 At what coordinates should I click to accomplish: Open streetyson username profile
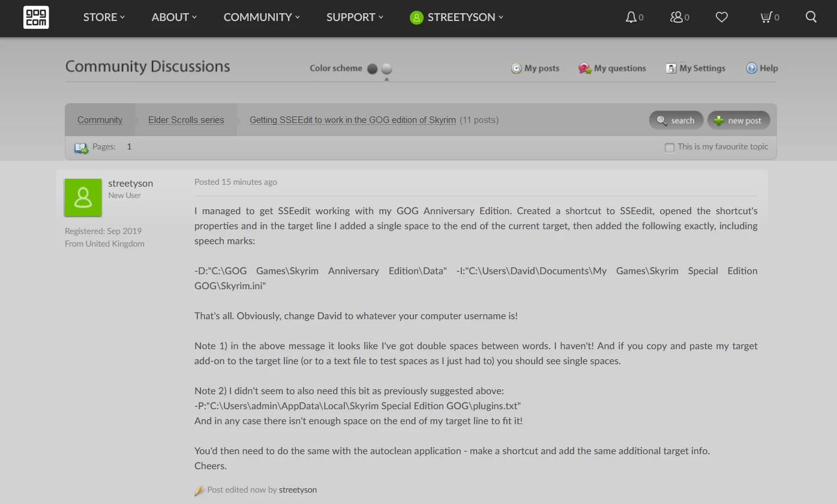coord(130,184)
